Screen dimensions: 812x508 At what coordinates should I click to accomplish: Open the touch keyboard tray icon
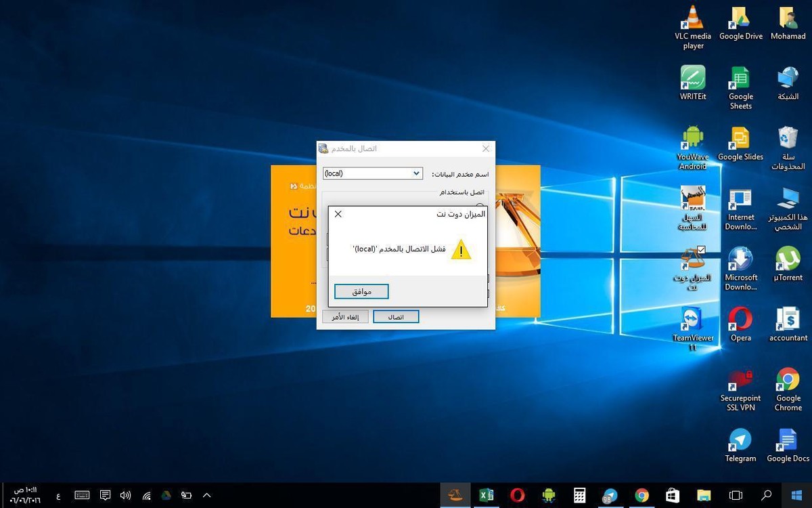[x=82, y=495]
